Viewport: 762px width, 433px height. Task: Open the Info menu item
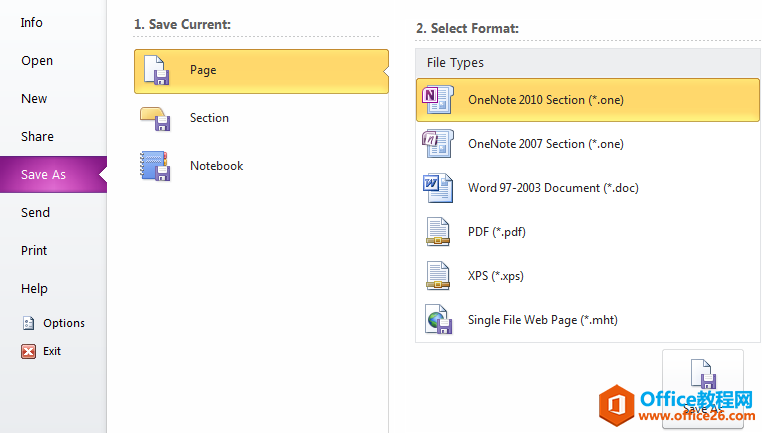coord(32,22)
